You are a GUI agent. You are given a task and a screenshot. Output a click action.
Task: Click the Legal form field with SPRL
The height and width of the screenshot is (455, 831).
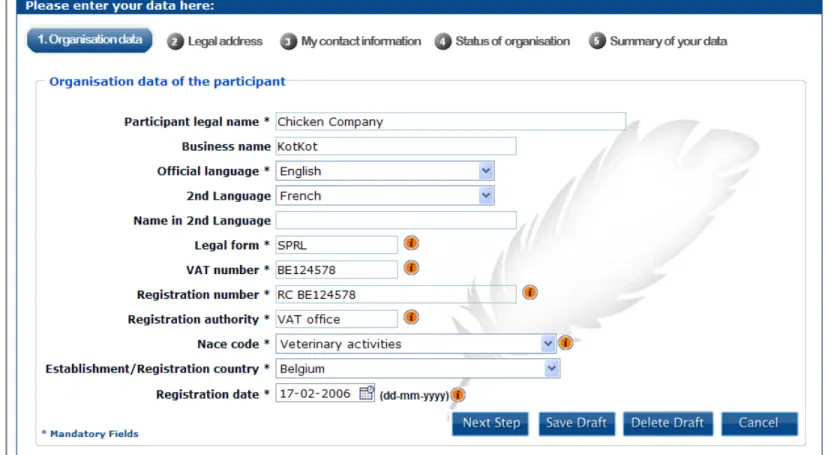[x=337, y=245]
